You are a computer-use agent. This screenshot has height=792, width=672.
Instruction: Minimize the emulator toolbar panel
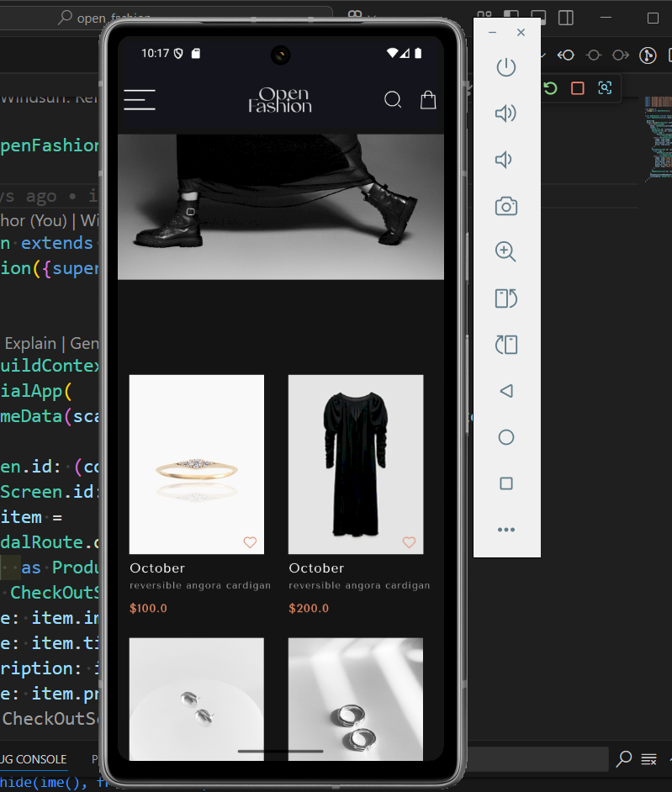point(492,32)
